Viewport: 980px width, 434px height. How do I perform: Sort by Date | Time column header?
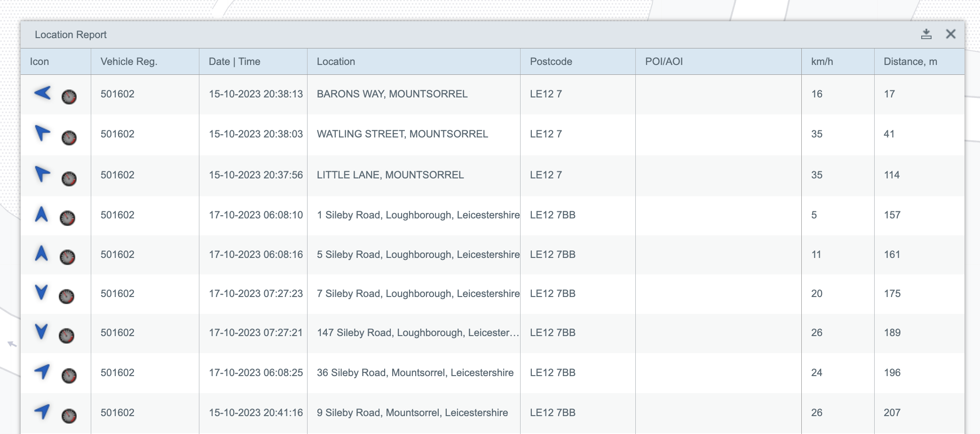click(x=234, y=62)
